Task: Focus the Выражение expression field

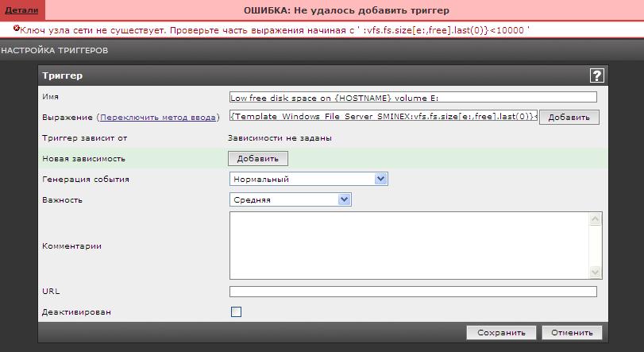Action: click(384, 116)
